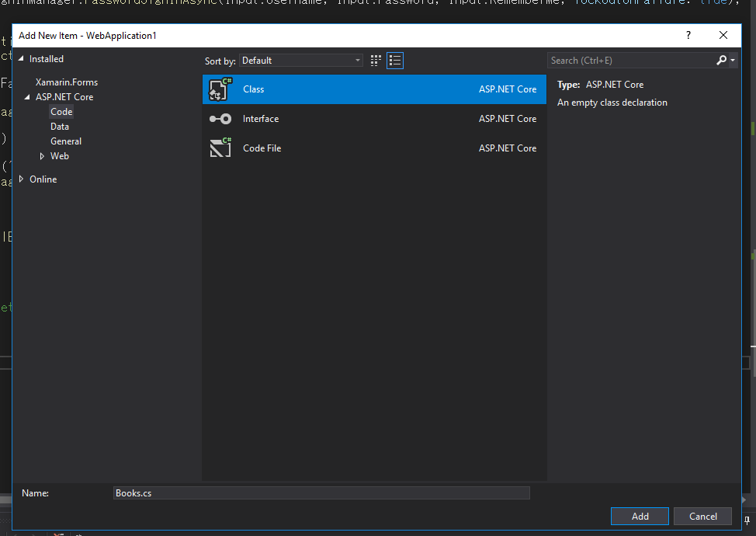Click the Add button
The height and width of the screenshot is (536, 756).
coord(640,517)
